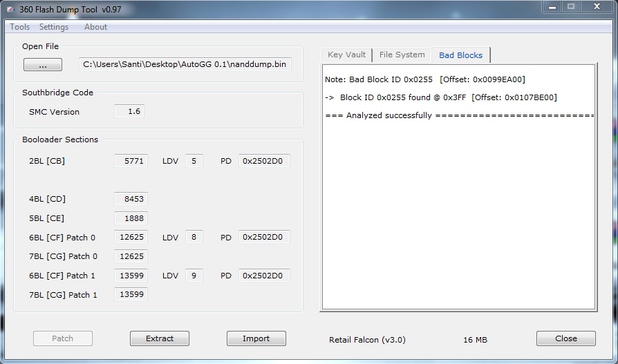Switch to the Key Vault tab
Viewport: 618px width, 364px height.
coord(346,55)
